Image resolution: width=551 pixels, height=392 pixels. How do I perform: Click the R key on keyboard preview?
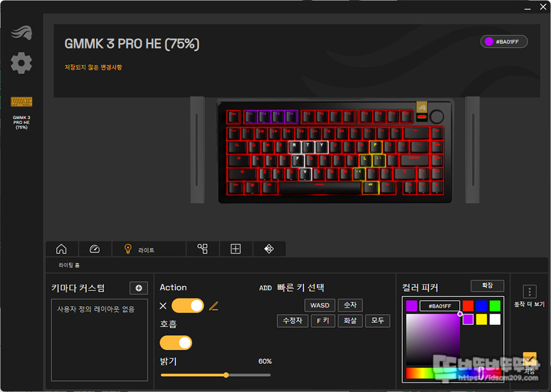294,147
